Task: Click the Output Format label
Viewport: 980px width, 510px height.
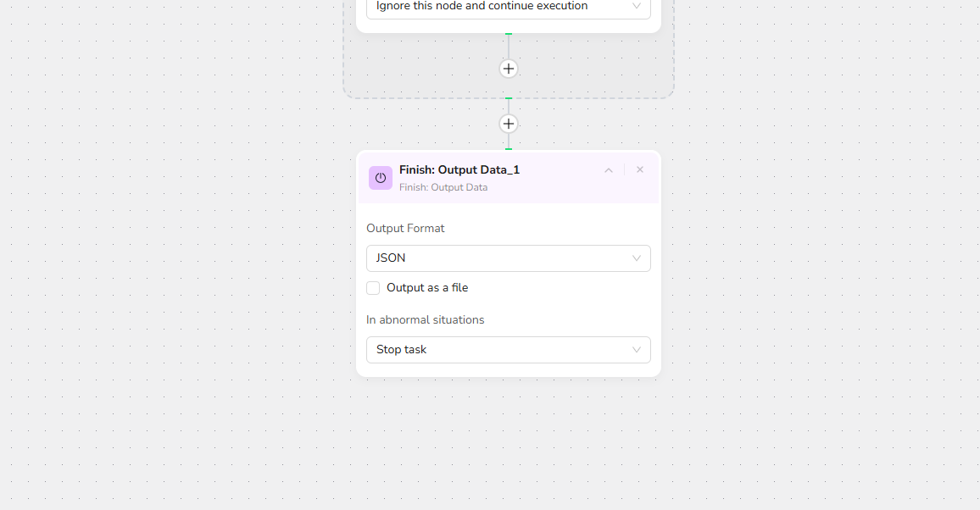Action: [x=405, y=229]
